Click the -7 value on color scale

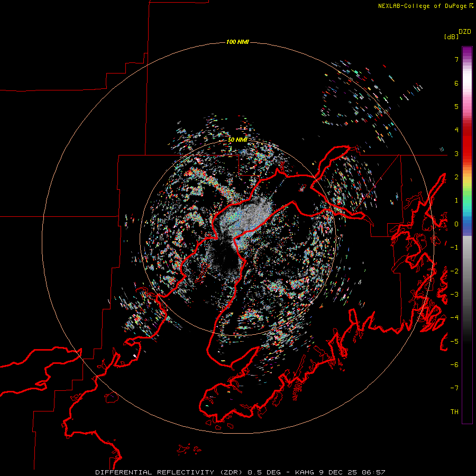(x=454, y=388)
